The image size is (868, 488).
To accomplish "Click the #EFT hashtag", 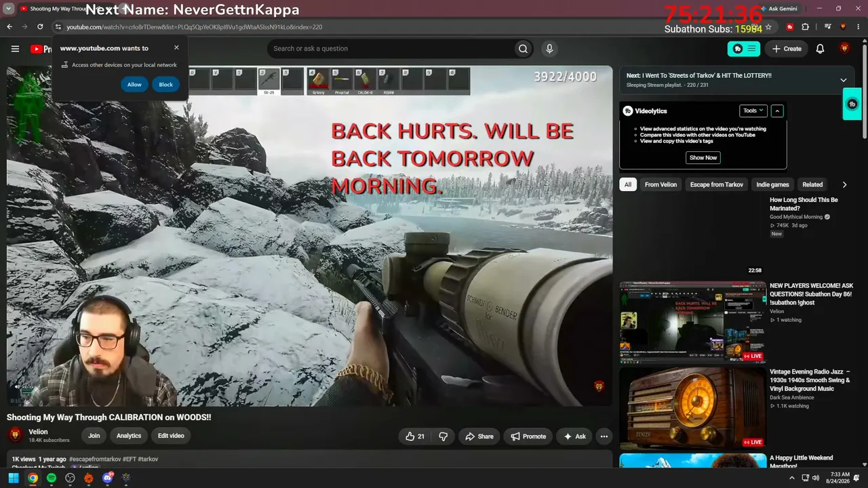I will click(130, 460).
